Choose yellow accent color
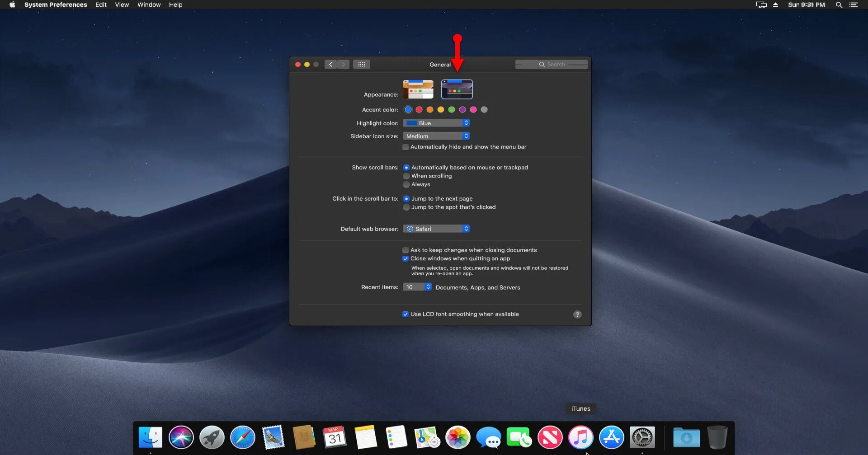This screenshot has height=455, width=868. [x=441, y=110]
